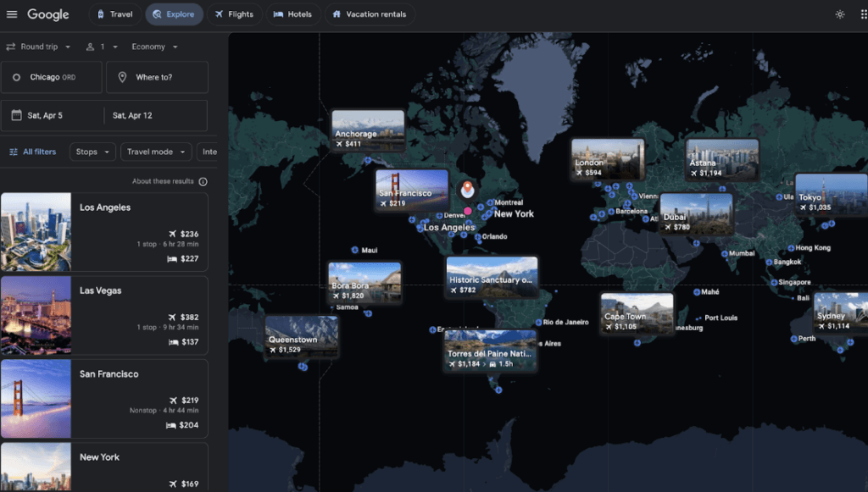Open the Google main menu hamburger icon
This screenshot has height=492, width=868.
point(12,14)
